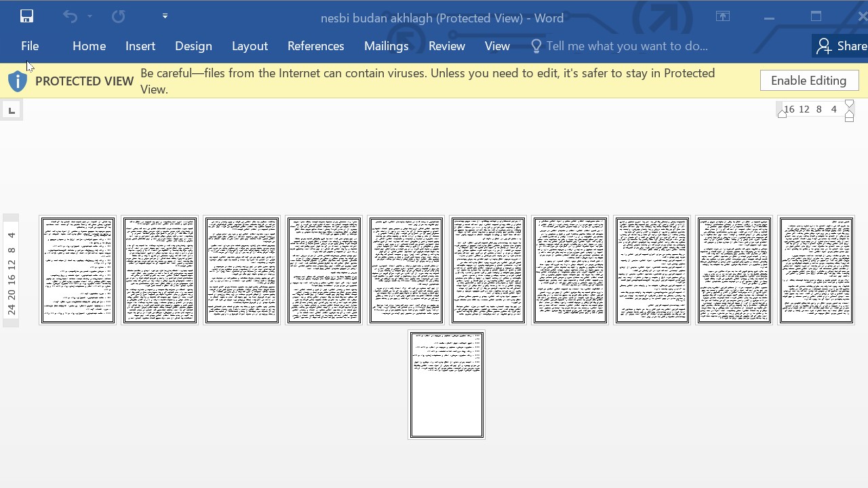Open the References ribbon tab

click(x=315, y=46)
